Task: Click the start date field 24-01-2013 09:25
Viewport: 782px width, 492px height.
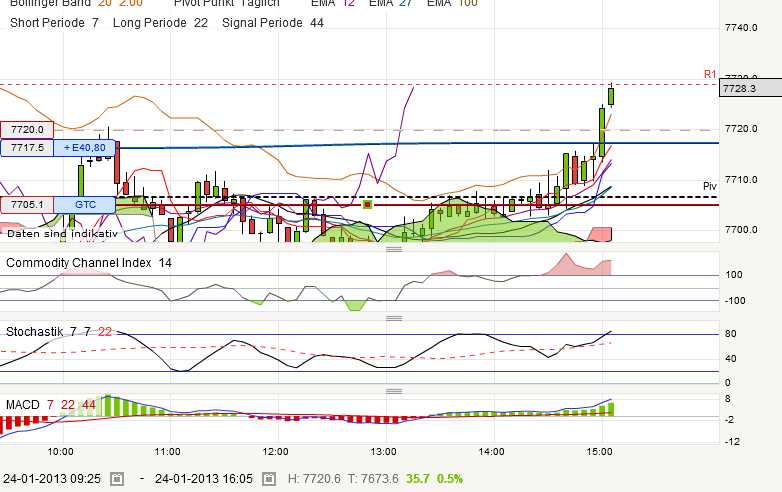Action: point(52,479)
